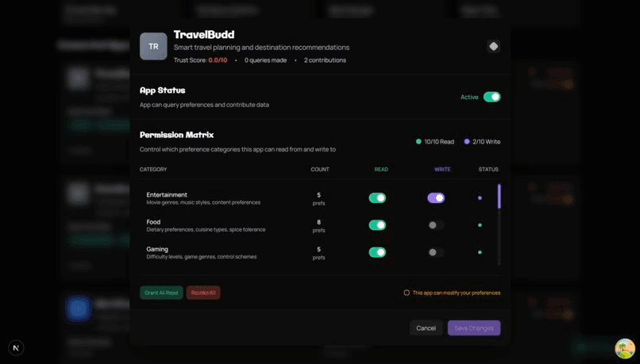
Task: Disable Write permission for Entertainment
Action: pos(436,198)
